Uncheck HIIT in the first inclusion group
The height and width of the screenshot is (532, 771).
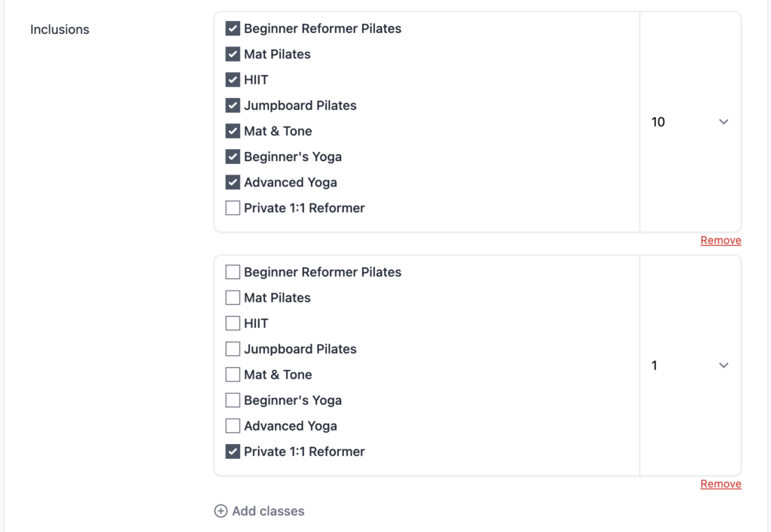click(x=233, y=80)
